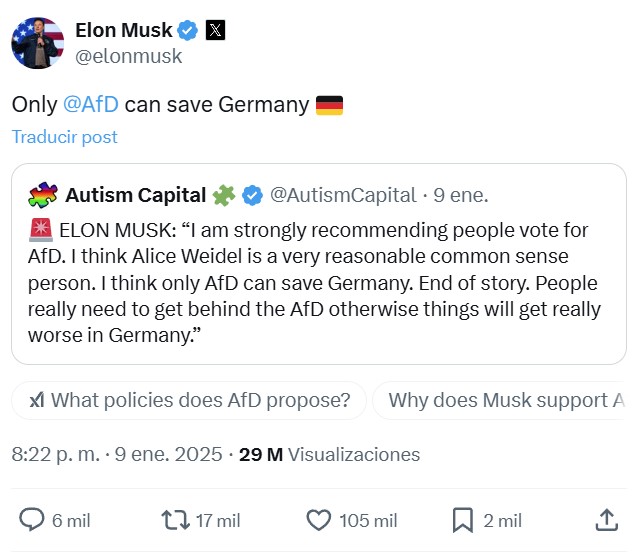Screen dimensions: 636x559
Task: Like the post with heart icon
Action: click(x=318, y=520)
